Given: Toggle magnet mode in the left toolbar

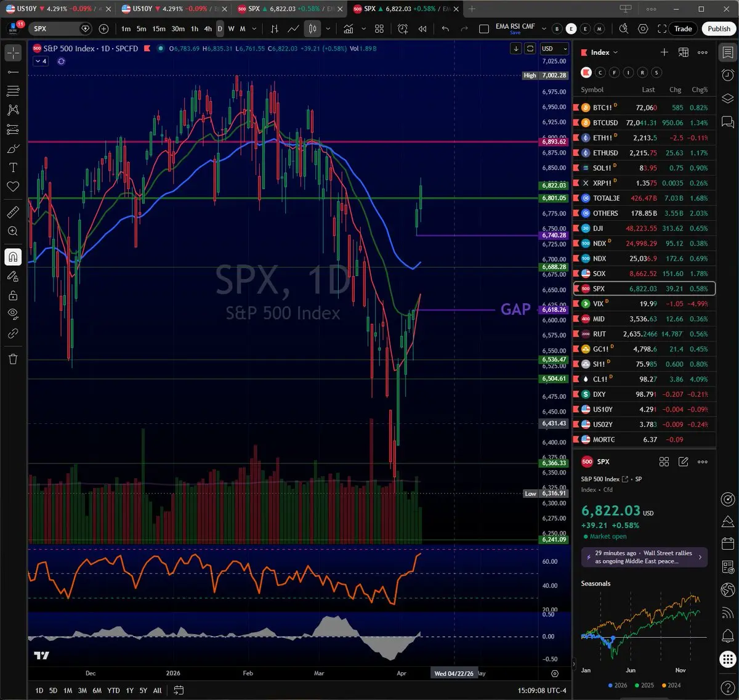Looking at the screenshot, I should point(13,257).
